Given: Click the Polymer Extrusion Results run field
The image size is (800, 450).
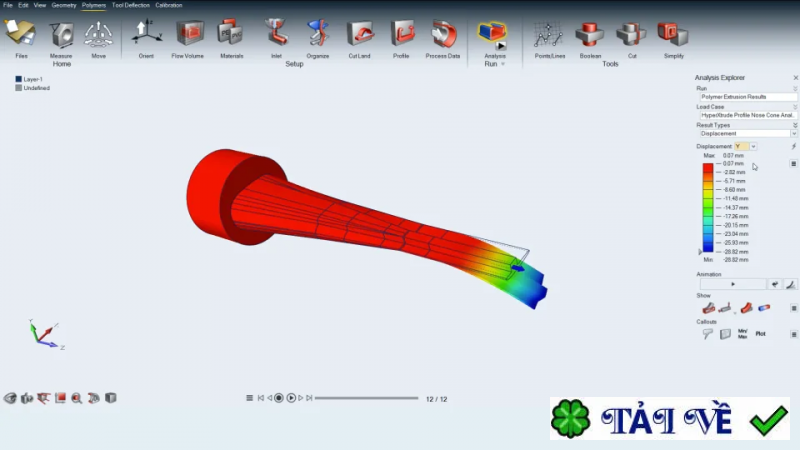Looking at the screenshot, I should point(747,96).
